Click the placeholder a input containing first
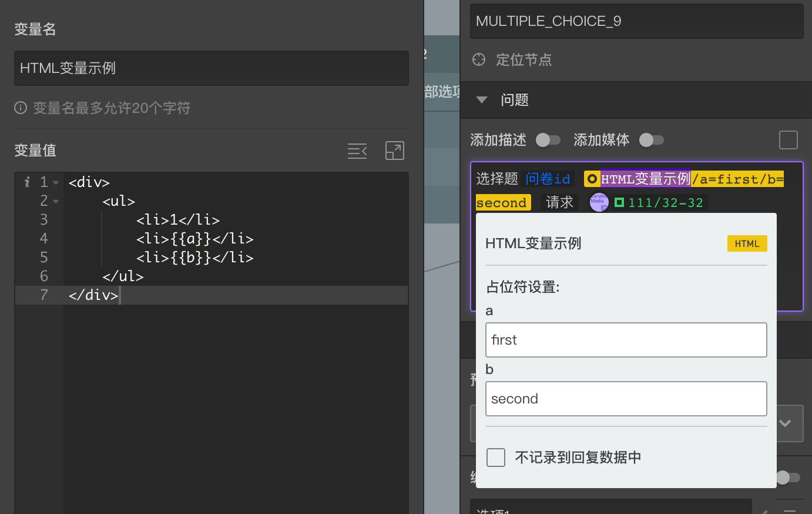This screenshot has width=812, height=514. click(x=626, y=340)
